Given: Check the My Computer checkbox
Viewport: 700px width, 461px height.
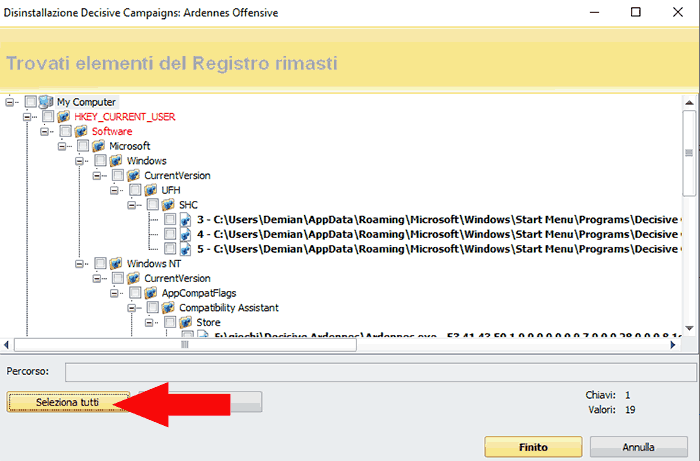Looking at the screenshot, I should point(31,102).
